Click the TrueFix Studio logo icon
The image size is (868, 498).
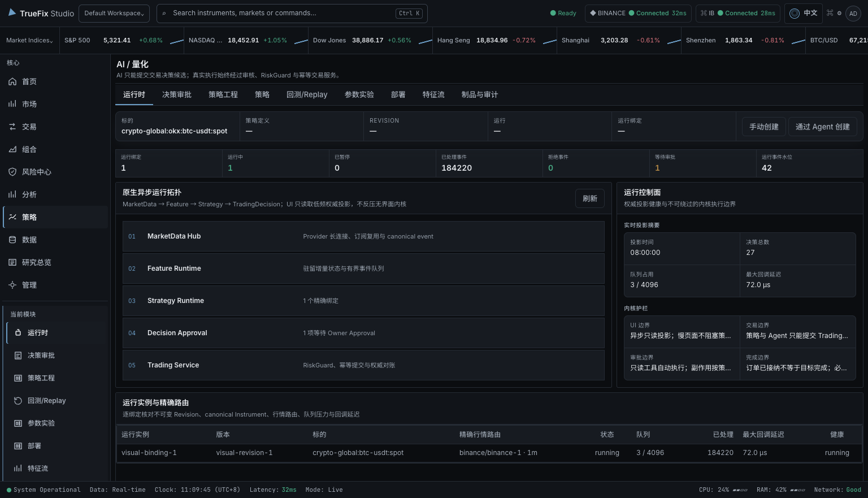coord(12,12)
